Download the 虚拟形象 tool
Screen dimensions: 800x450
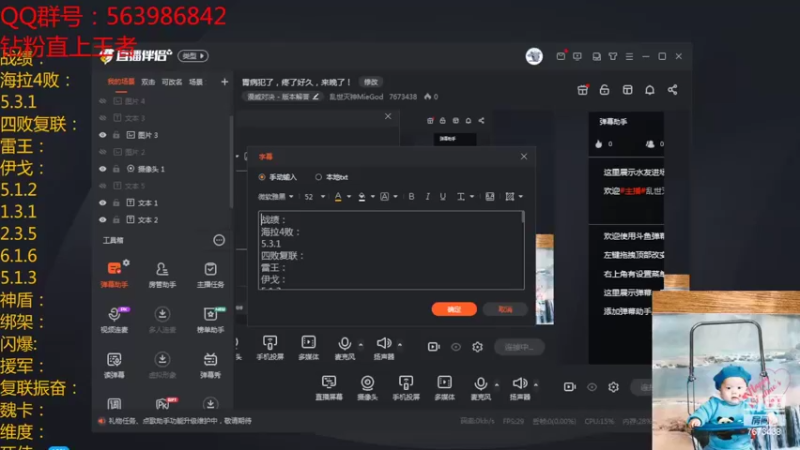click(162, 365)
